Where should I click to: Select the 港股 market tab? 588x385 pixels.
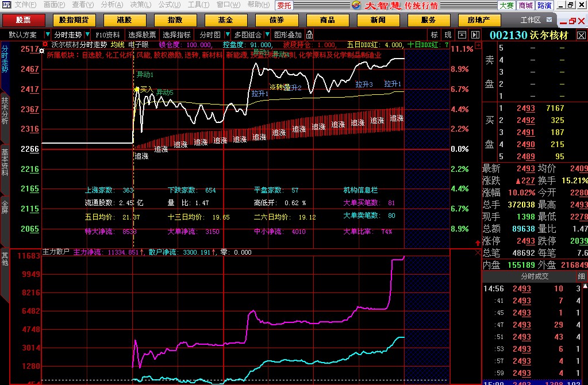click(x=125, y=20)
